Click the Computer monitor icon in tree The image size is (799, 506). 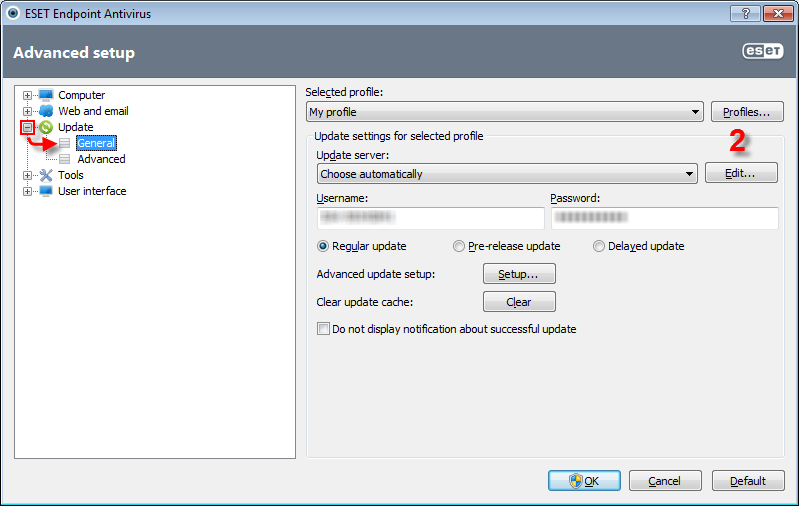coord(46,95)
